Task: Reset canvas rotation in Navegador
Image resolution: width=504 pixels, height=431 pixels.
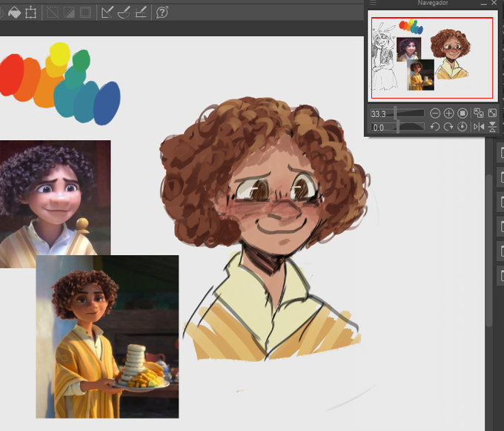Action: click(x=462, y=127)
